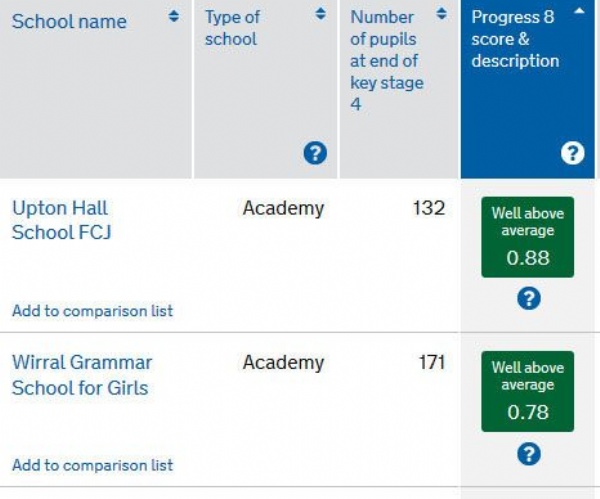Click the green Well above average 0.88 badge
600x499 pixels.
click(528, 237)
